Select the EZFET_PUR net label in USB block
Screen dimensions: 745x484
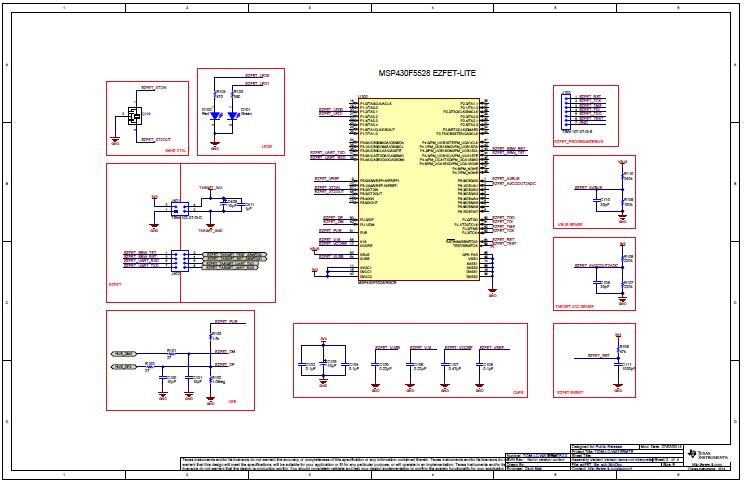(226, 322)
